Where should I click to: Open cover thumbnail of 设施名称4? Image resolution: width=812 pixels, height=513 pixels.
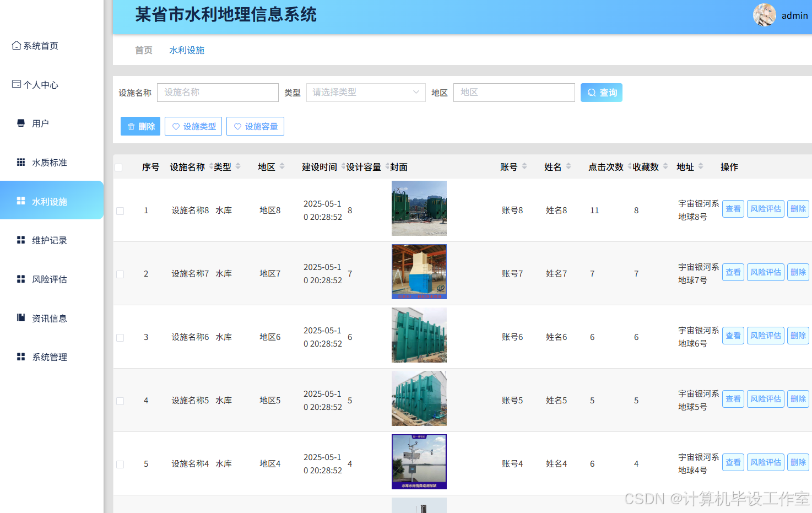[419, 462]
